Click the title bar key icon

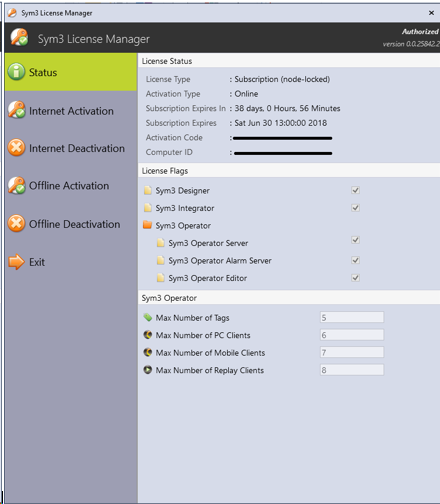pos(12,13)
